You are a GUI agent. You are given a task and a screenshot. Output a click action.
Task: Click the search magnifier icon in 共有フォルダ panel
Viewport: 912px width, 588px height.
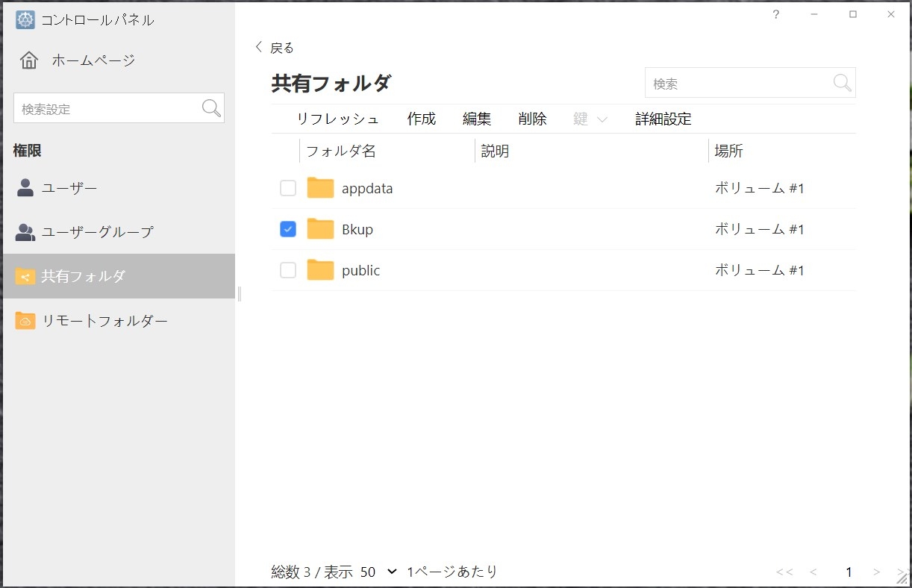coord(842,83)
